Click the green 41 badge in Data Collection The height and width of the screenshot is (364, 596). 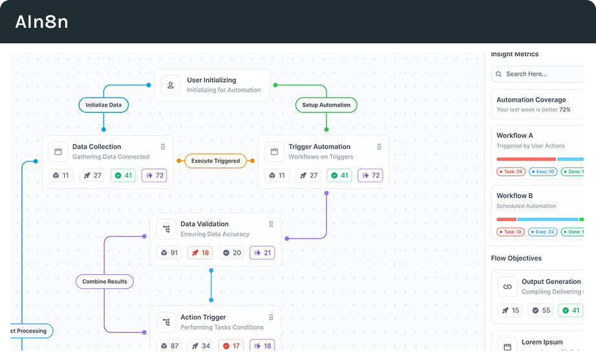click(x=122, y=175)
